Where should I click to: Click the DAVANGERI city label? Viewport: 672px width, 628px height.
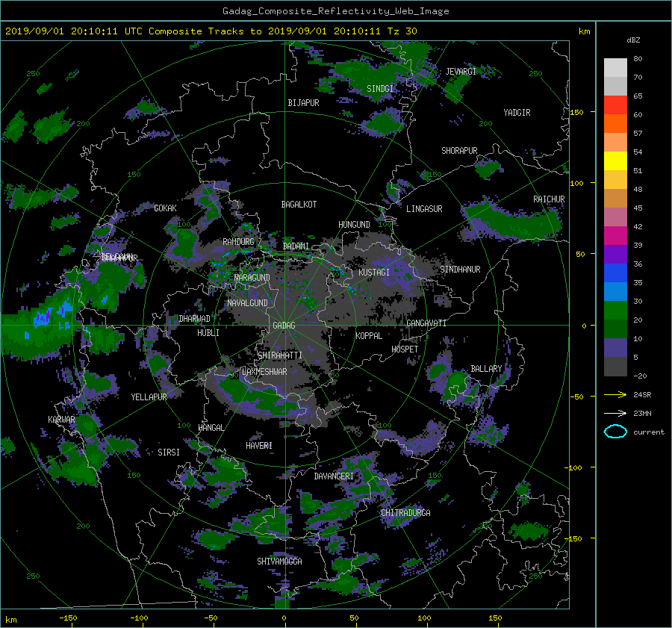(334, 476)
